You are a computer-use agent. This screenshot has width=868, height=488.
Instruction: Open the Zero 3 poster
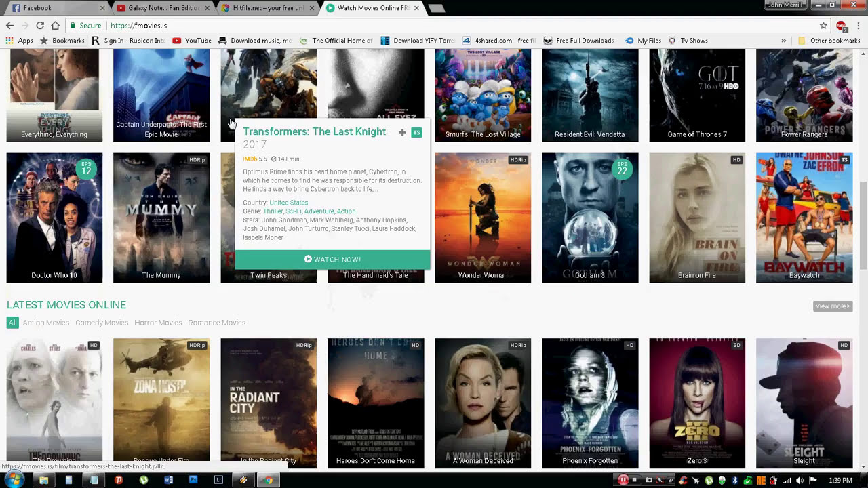pyautogui.click(x=697, y=403)
